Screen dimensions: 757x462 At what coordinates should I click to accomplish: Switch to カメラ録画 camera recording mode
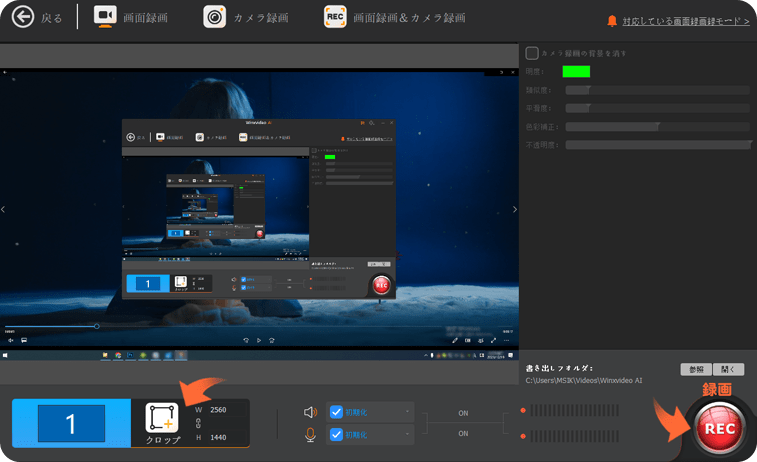pyautogui.click(x=245, y=18)
